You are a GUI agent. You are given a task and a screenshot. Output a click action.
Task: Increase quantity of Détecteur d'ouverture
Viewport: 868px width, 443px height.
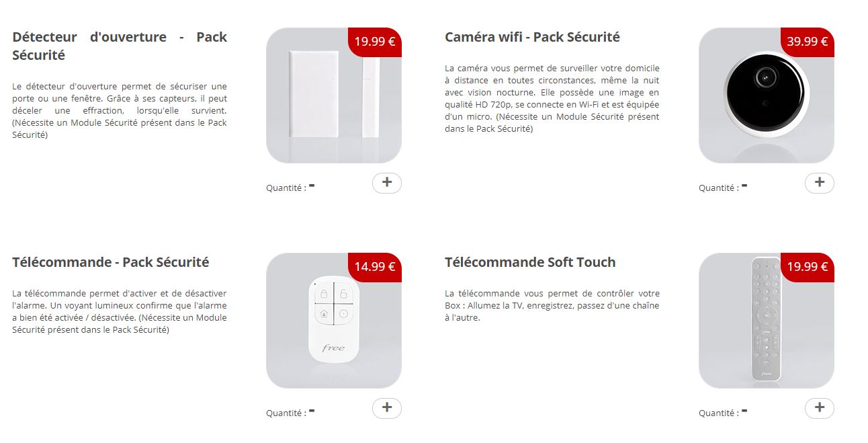click(386, 183)
